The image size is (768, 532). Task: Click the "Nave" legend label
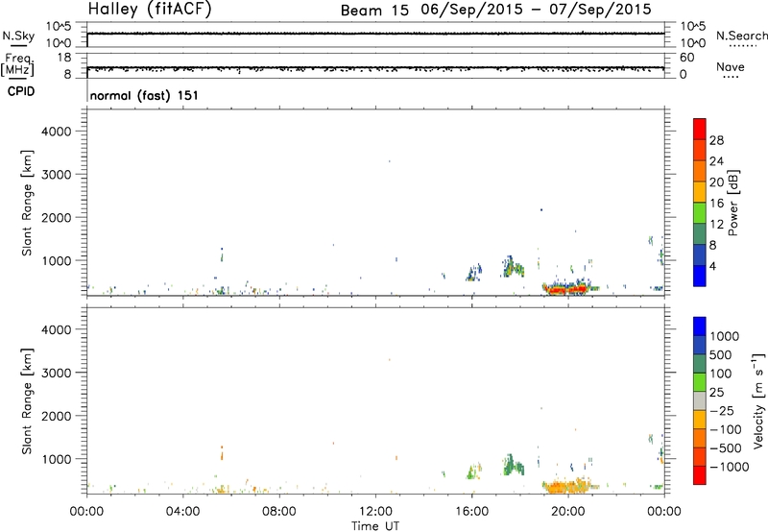click(x=730, y=66)
